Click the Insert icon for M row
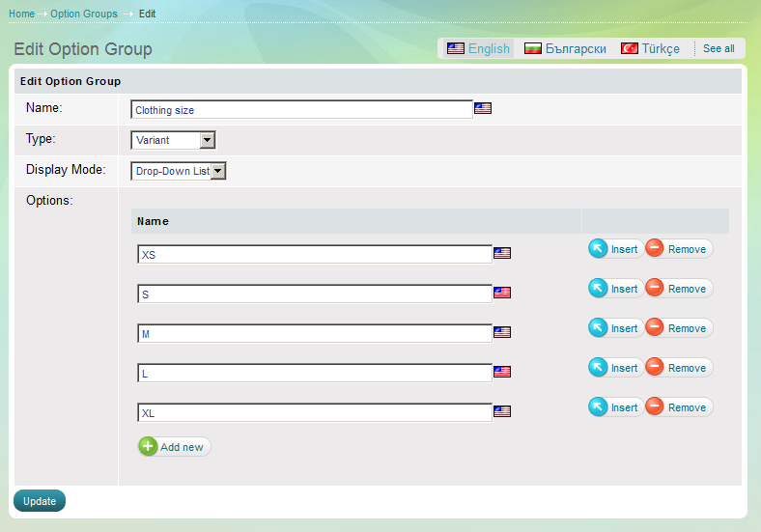The width and height of the screenshot is (761, 532). (x=599, y=328)
